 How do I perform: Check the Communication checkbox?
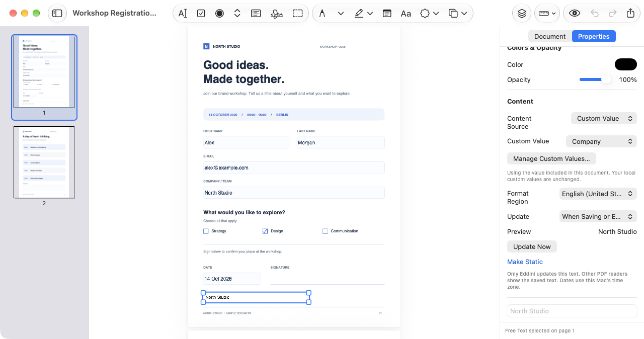click(326, 231)
